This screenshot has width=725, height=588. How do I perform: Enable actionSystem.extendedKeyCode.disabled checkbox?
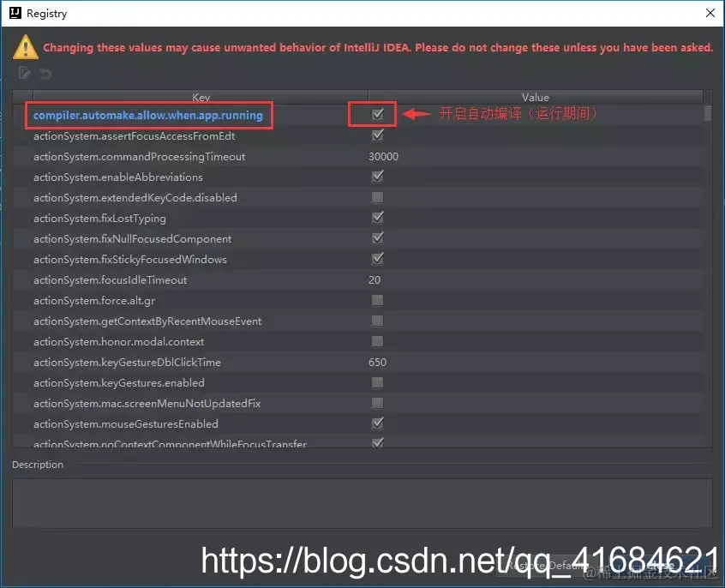(377, 197)
